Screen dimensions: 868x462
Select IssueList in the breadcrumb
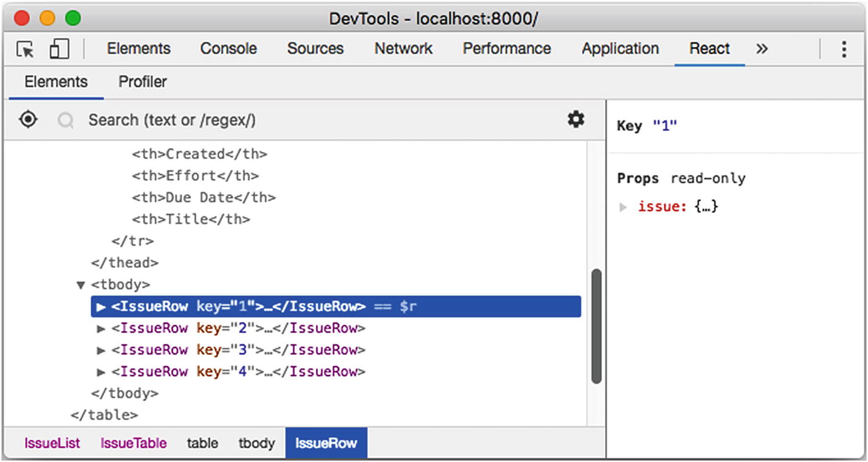52,443
